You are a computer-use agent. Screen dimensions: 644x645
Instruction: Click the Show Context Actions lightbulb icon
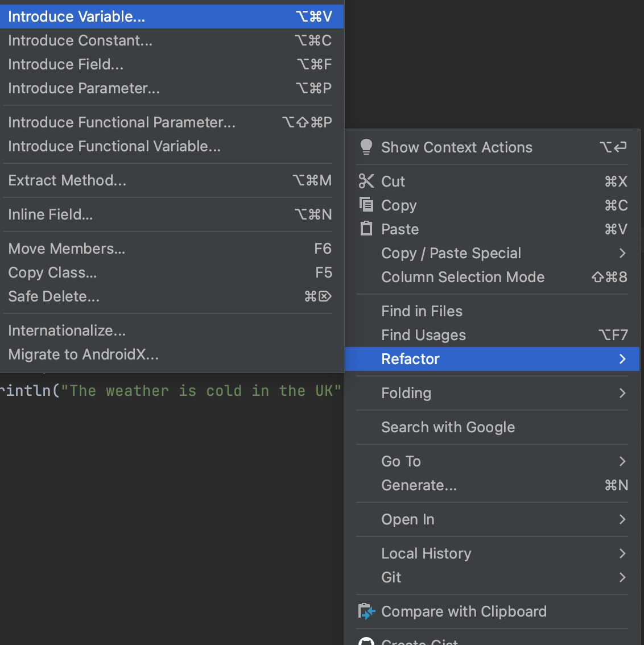[x=366, y=147]
